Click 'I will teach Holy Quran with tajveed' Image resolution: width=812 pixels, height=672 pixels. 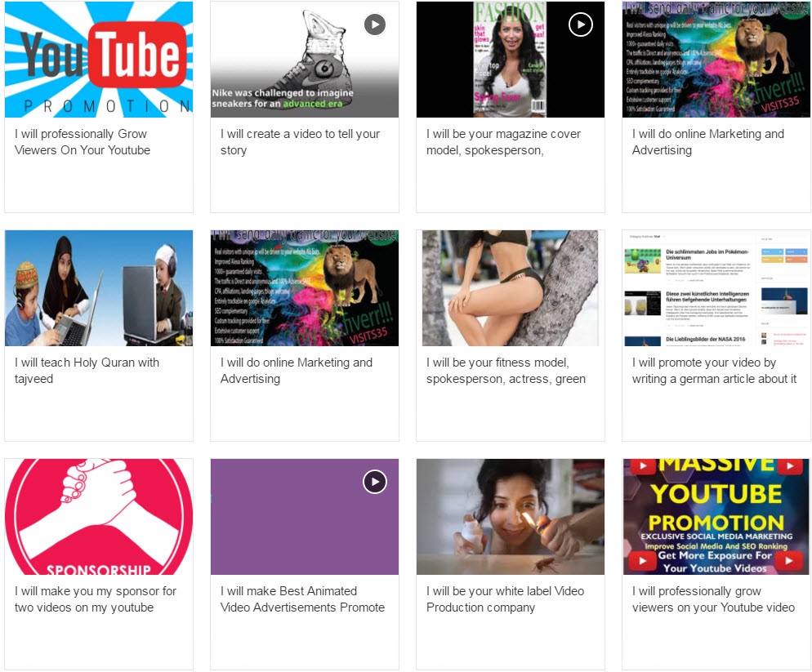click(x=87, y=371)
